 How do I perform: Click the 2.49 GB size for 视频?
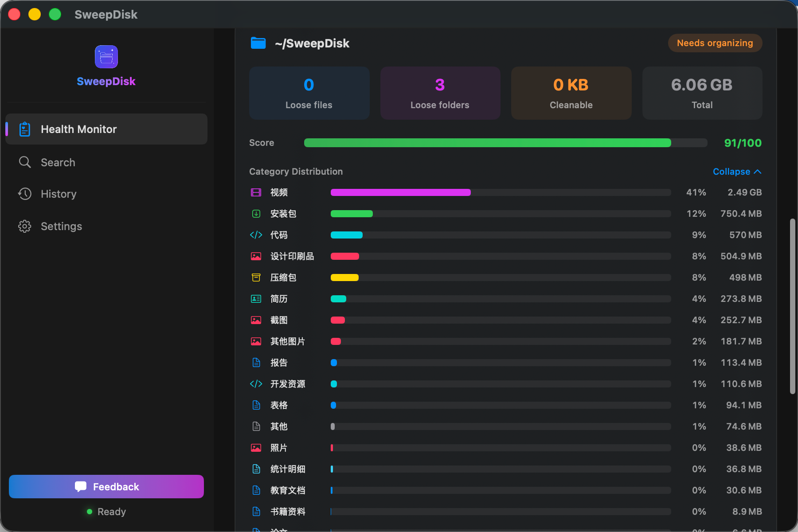coord(744,192)
